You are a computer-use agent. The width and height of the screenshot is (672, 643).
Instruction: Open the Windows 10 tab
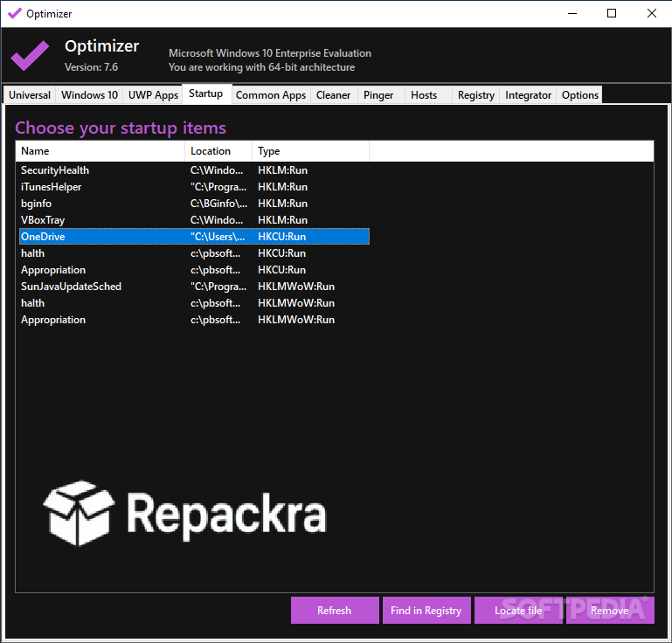click(89, 94)
